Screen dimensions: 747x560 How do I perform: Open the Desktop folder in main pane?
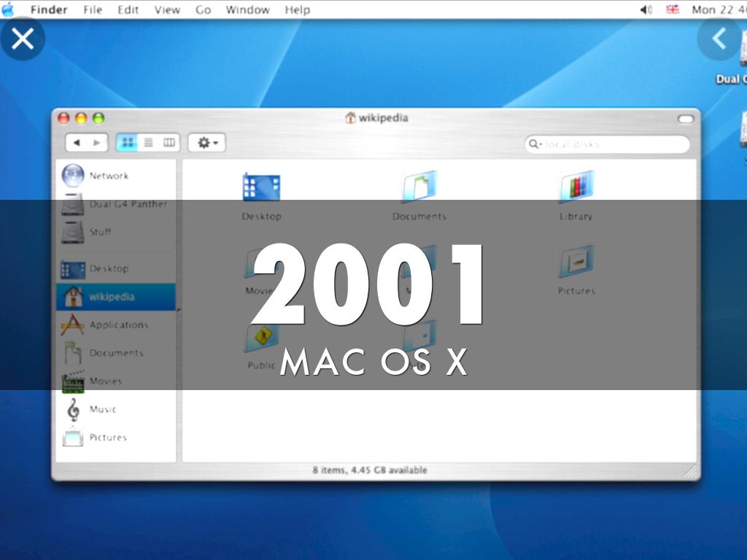coord(261,188)
